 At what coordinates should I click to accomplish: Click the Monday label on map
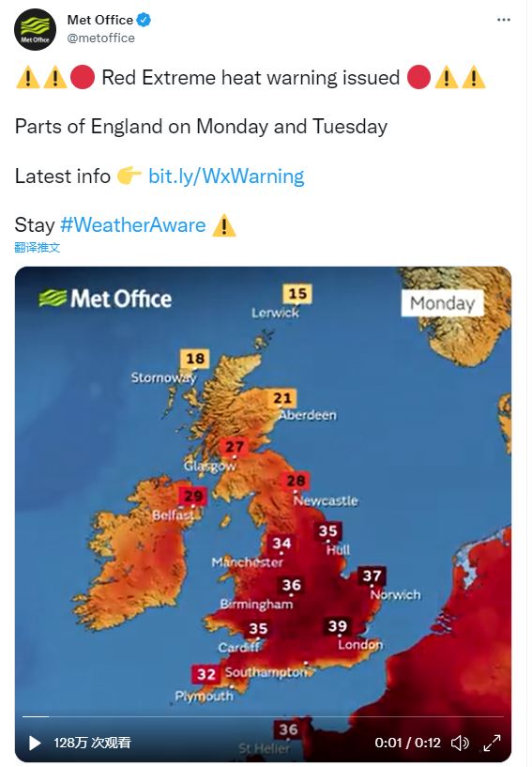(443, 303)
